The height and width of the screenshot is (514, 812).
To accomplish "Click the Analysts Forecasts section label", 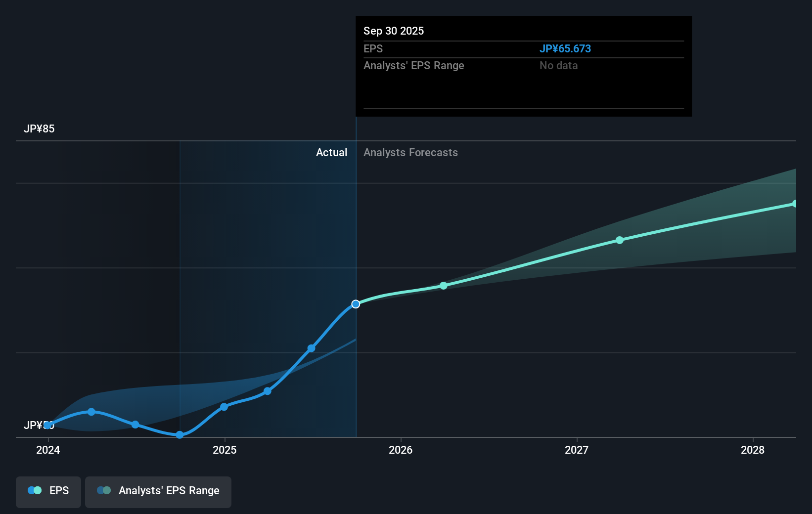I will click(x=410, y=152).
